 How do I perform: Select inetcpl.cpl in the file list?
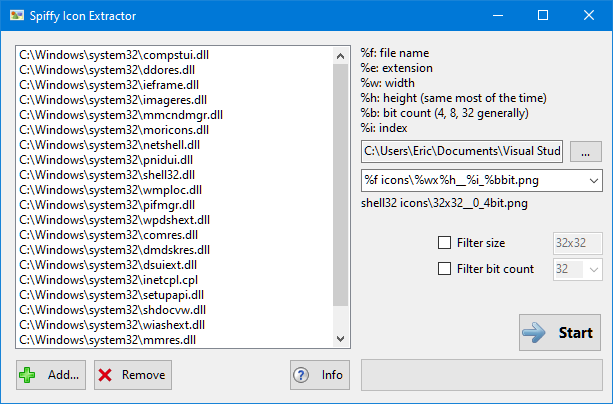click(x=109, y=280)
